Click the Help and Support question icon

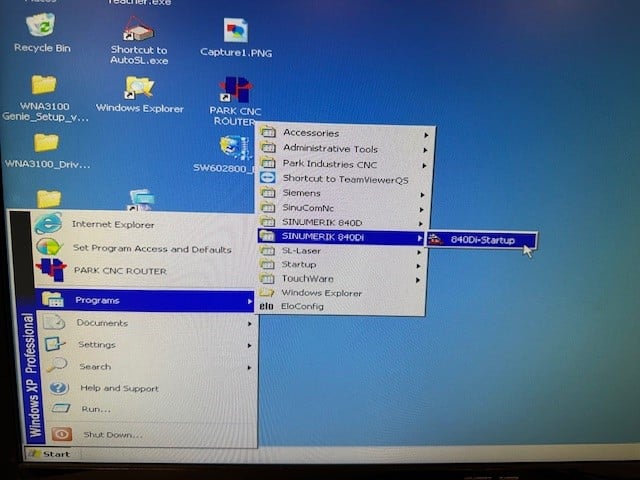coord(59,387)
